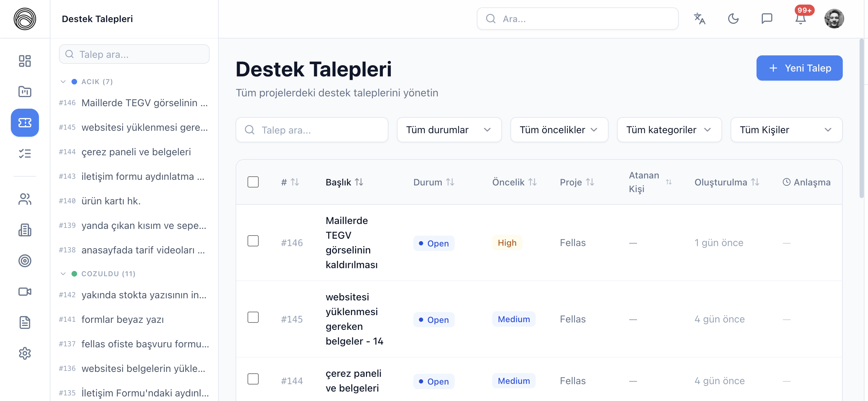Open the Tüm kategoriler dropdown
The image size is (868, 401).
tap(669, 130)
